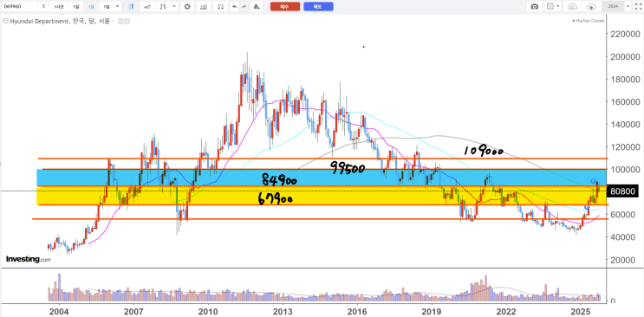Click the 069960 symbol search field

point(19,7)
